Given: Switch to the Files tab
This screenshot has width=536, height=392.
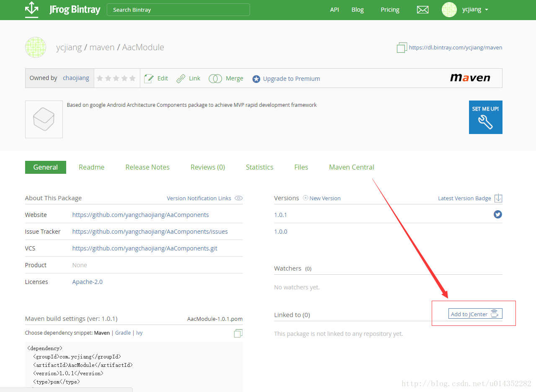Looking at the screenshot, I should (x=301, y=167).
